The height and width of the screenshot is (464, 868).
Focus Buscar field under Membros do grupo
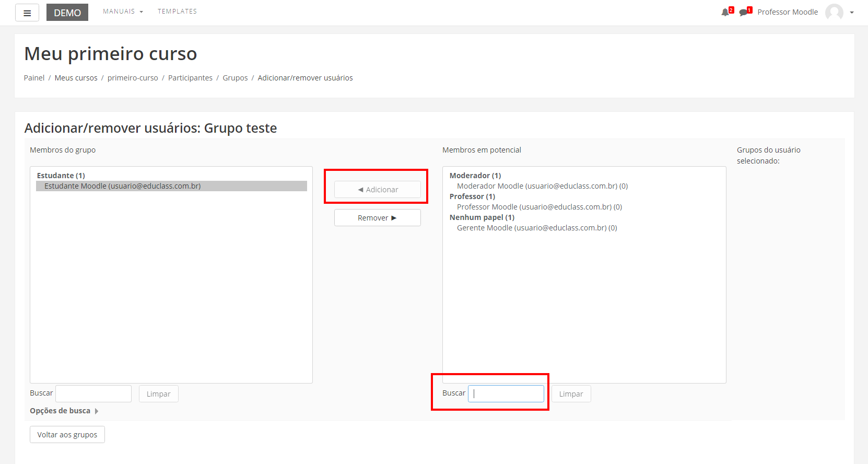click(x=93, y=393)
